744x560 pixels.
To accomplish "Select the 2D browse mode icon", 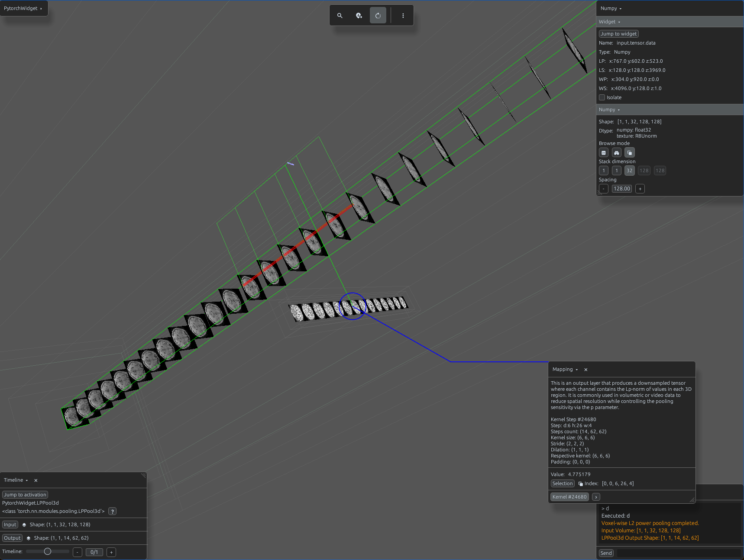I will (x=604, y=152).
